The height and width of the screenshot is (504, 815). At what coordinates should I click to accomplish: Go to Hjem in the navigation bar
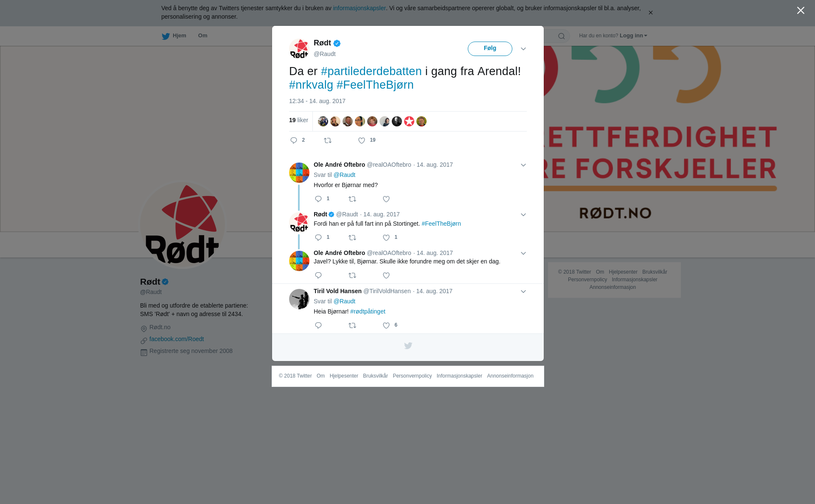coord(174,36)
